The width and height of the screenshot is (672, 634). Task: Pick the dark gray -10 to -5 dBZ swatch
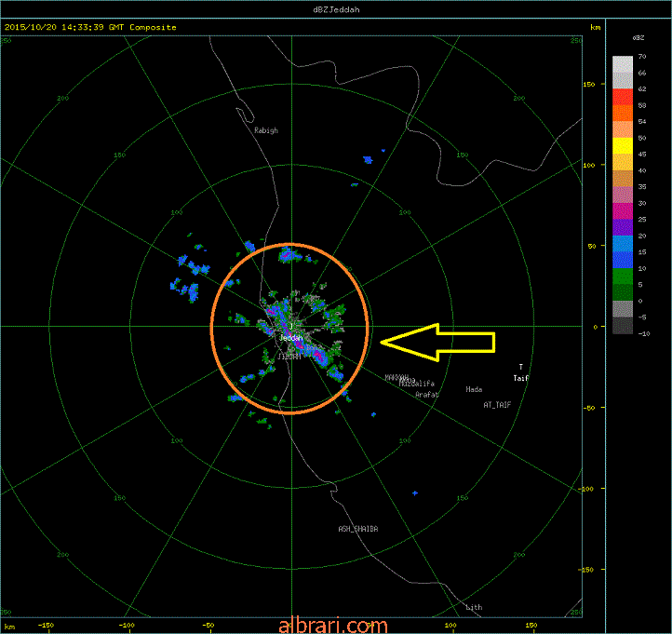623,325
